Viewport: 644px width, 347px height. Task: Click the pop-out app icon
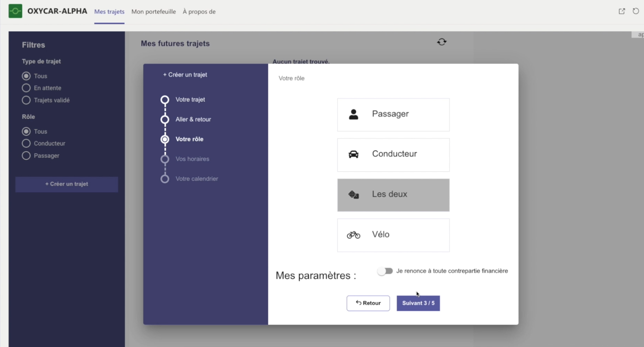622,11
